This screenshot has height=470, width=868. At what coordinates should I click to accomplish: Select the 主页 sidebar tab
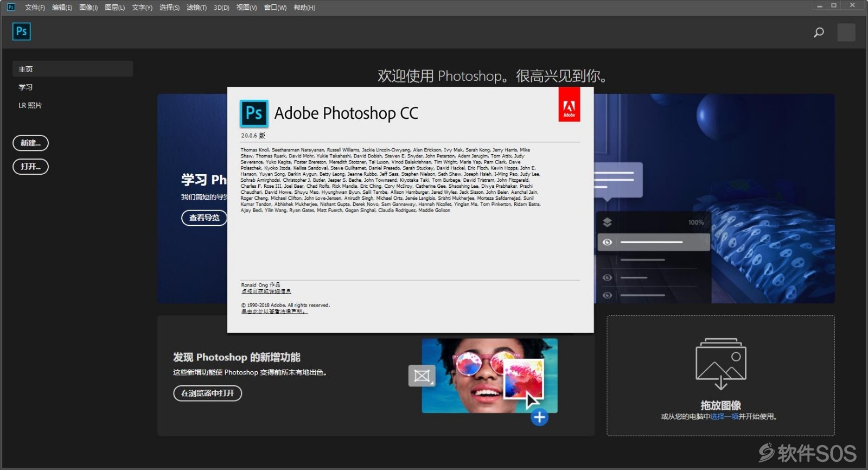tap(73, 69)
